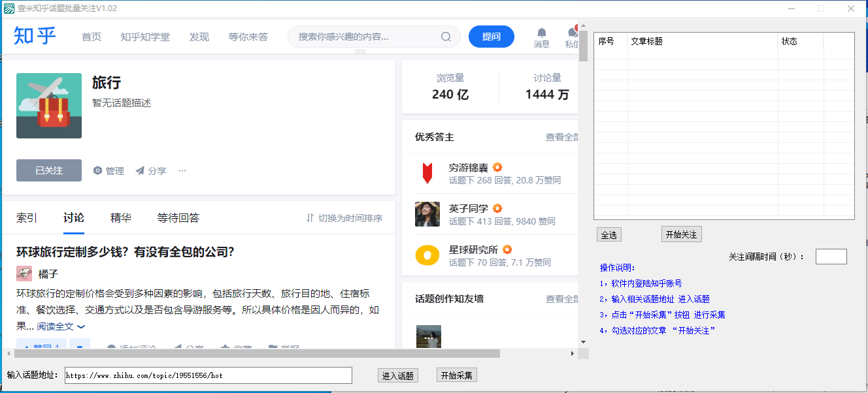This screenshot has width=868, height=393.
Task: Switch to the 索引 tab
Action: (27, 218)
